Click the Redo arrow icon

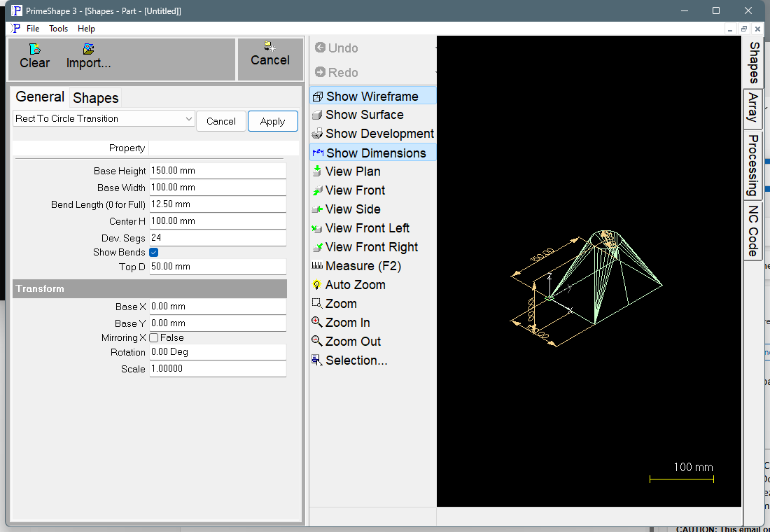320,72
